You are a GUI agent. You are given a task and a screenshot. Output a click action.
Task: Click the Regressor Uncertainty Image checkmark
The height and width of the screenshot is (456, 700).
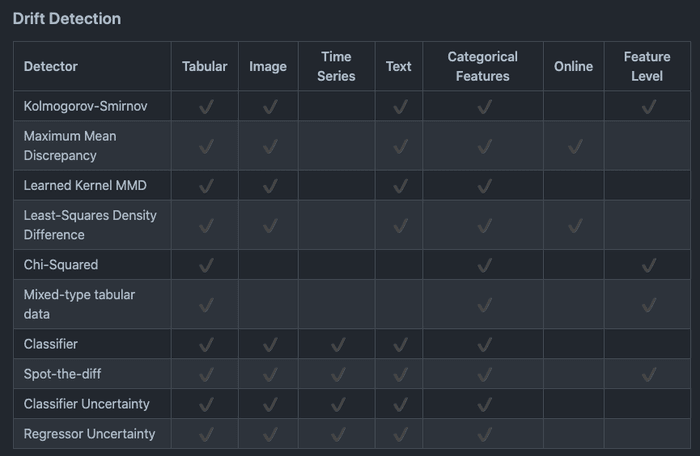[269, 434]
